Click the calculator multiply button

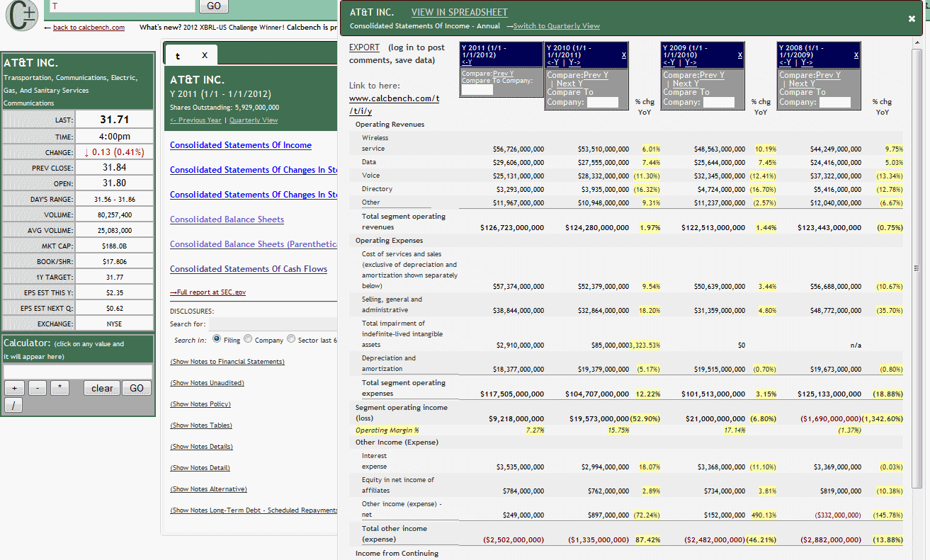pos(59,388)
